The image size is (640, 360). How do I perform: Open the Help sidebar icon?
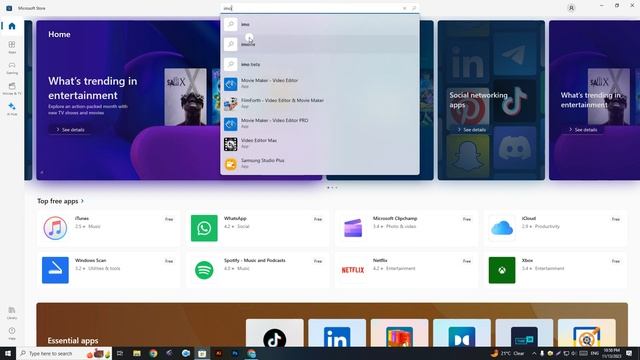pyautogui.click(x=12, y=333)
